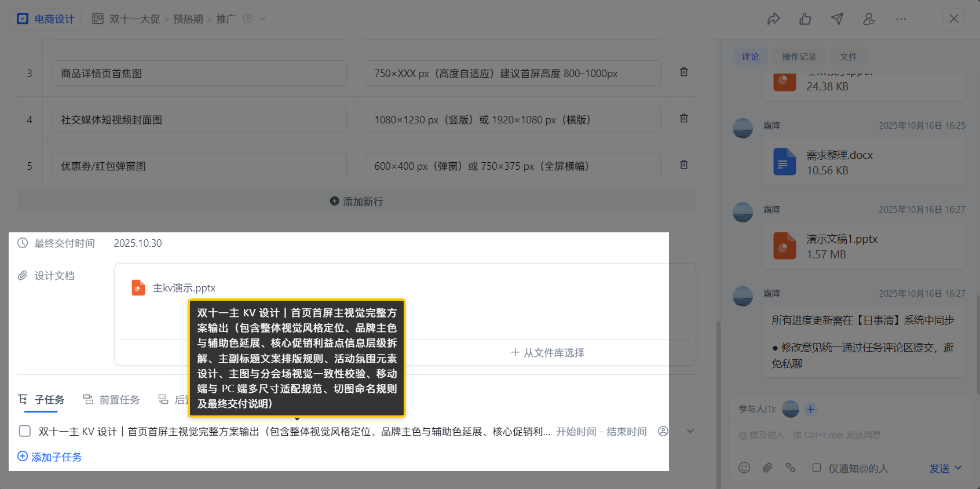980x489 pixels.
Task: Open the 24.38 KB pptx attachment
Action: point(864,86)
